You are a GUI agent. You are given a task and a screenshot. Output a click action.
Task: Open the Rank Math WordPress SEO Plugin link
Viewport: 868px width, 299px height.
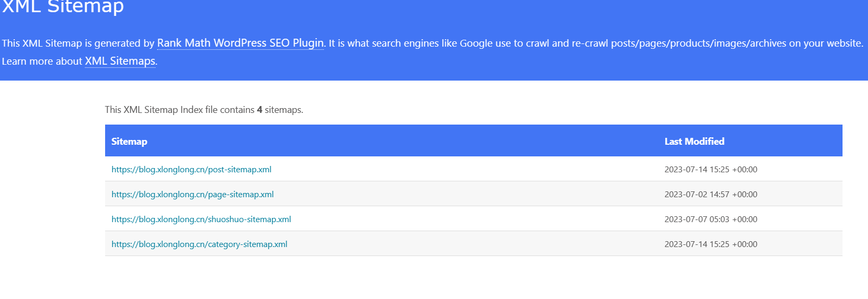tap(240, 43)
